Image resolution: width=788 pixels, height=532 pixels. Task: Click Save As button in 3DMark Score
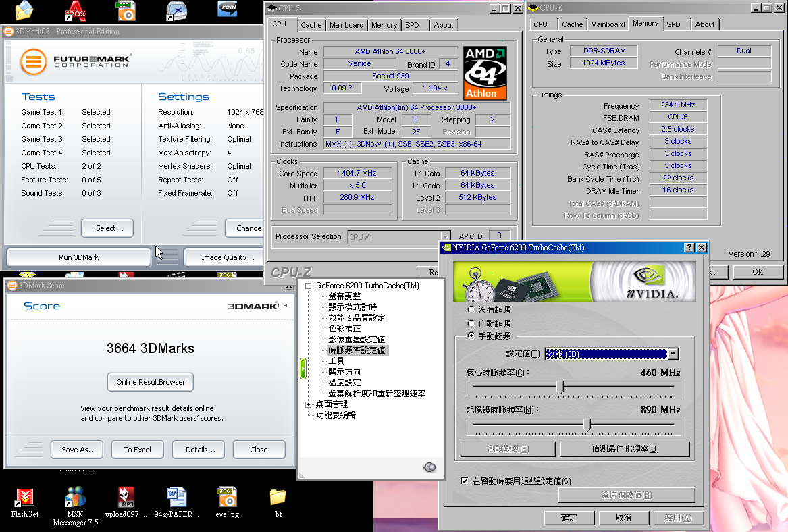[77, 450]
